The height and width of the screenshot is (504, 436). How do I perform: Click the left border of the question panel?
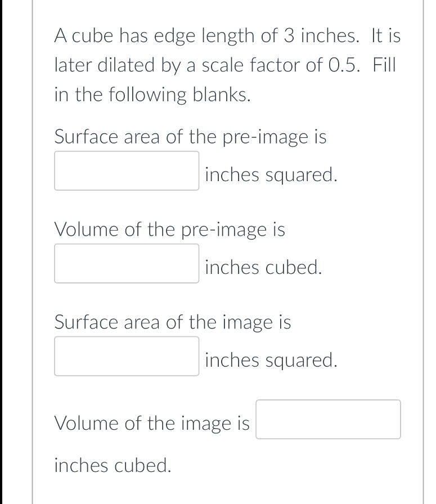click(32, 252)
